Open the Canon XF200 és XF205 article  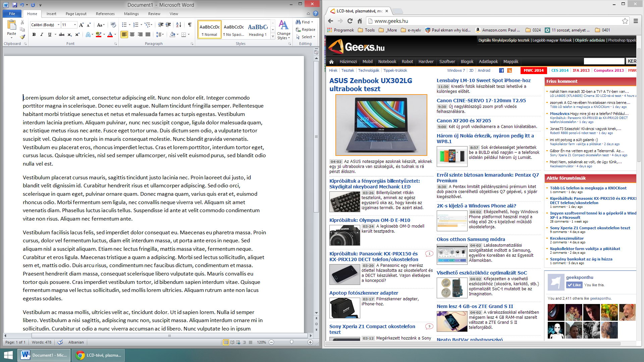pyautogui.click(x=464, y=121)
